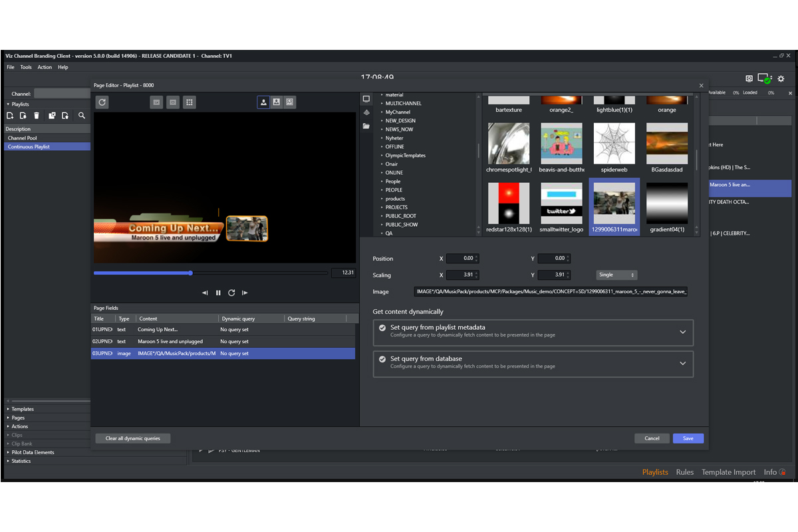The height and width of the screenshot is (532, 798).
Task: Enable Set query from database
Action: click(381, 358)
